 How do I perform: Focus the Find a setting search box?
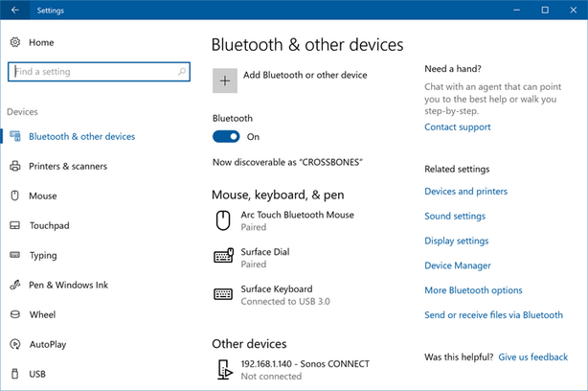(99, 71)
